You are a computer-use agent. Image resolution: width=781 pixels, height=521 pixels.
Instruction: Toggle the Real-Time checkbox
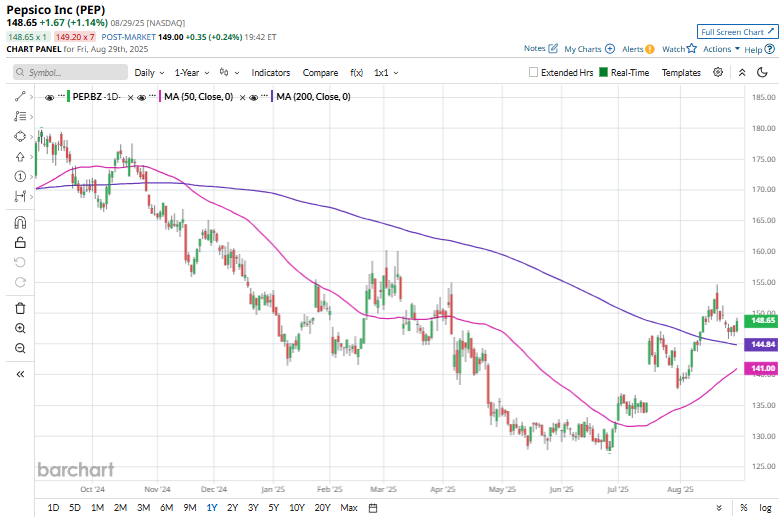tap(603, 72)
